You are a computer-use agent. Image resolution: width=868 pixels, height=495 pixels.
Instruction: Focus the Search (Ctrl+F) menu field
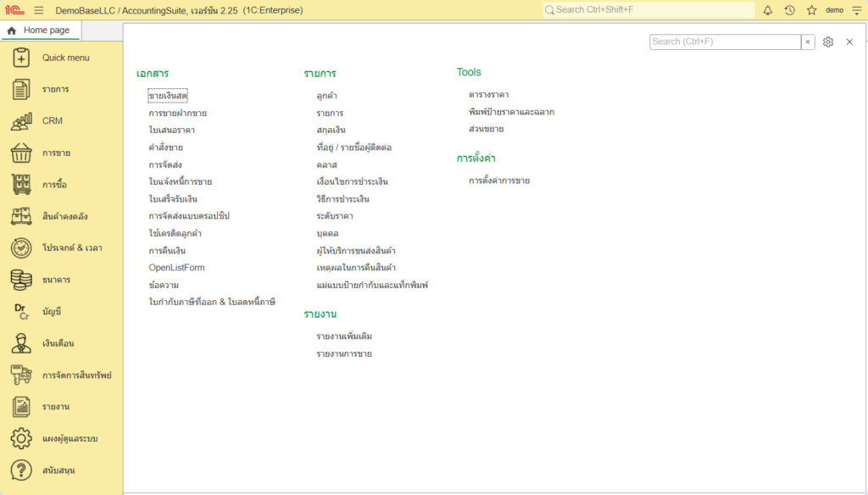[x=725, y=42]
